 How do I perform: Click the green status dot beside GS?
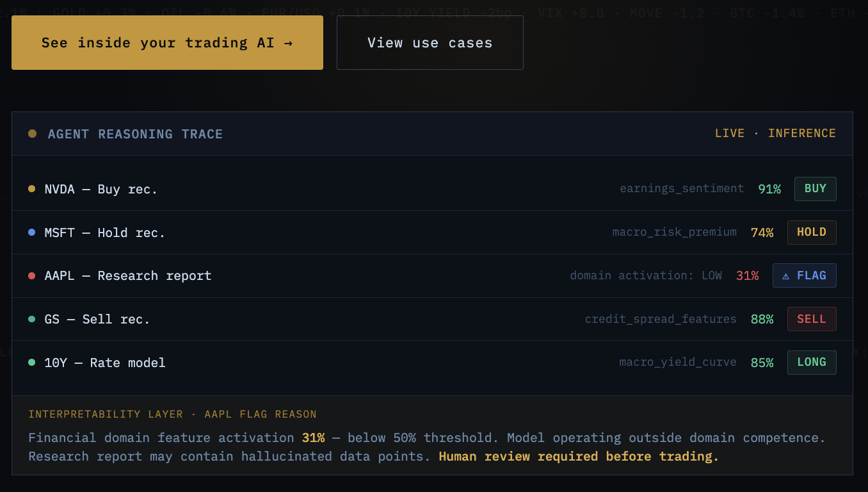point(32,318)
